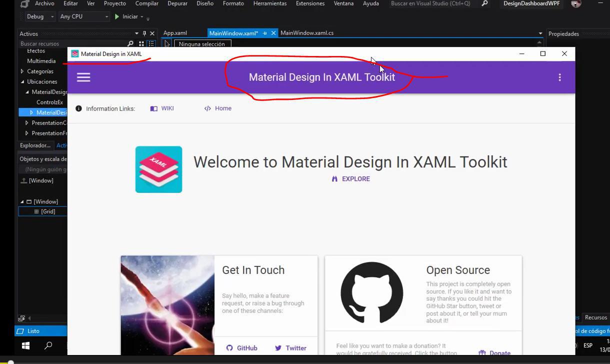Screen dimensions: 610x364
Task: Open the Formato menu
Action: [x=233, y=3]
